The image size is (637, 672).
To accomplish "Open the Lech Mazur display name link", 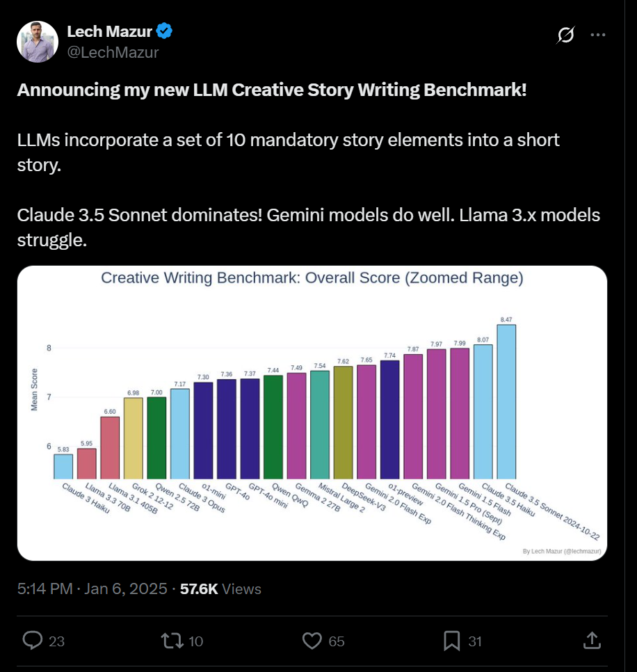I will (110, 31).
